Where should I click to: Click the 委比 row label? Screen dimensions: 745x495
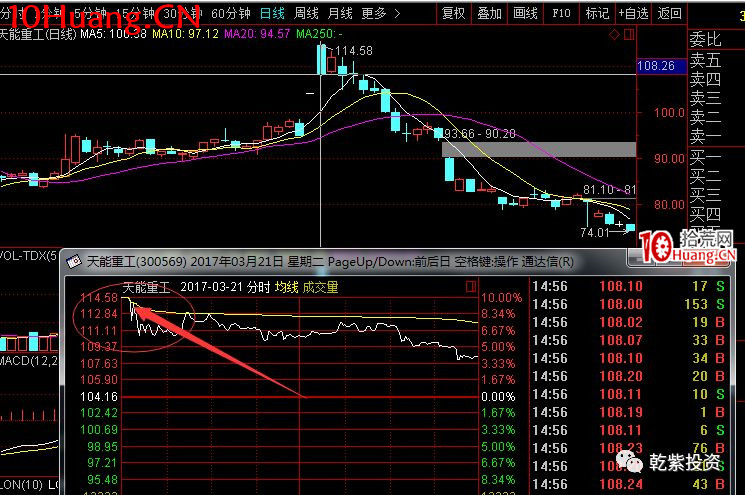coord(706,39)
